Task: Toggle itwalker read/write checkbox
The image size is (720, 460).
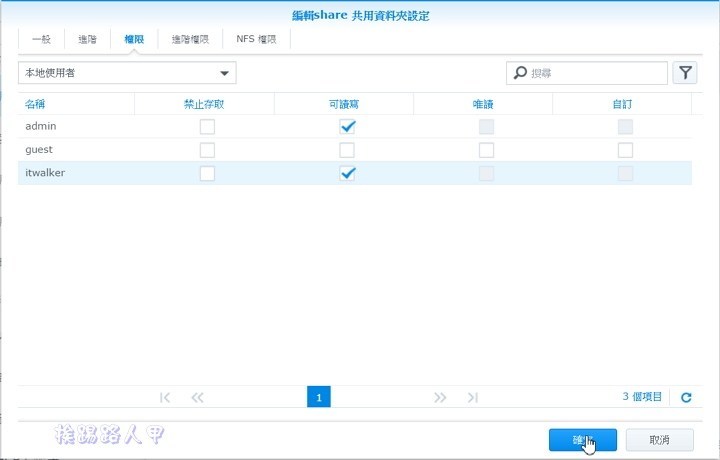Action: (347, 173)
